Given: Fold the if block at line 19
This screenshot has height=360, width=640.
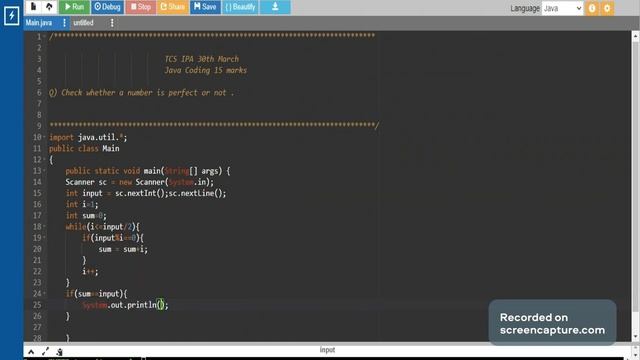Looking at the screenshot, I should [x=44, y=238].
